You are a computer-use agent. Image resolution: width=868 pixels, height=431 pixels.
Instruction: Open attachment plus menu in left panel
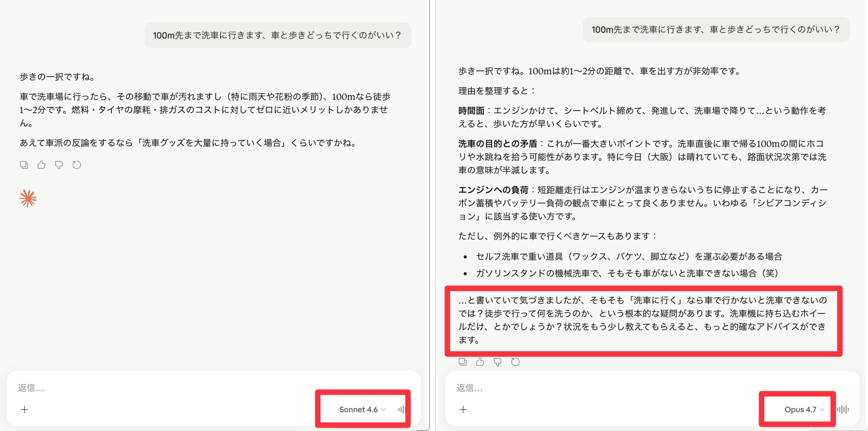tap(24, 409)
